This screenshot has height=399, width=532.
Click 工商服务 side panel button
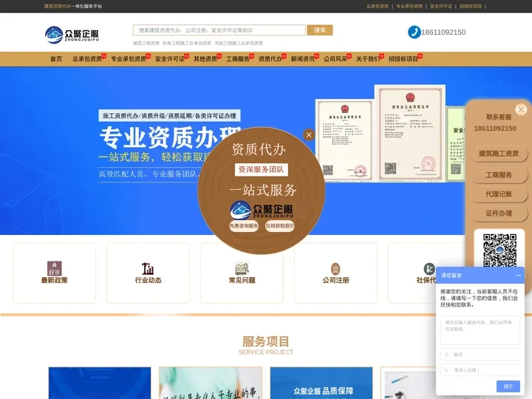pos(499,175)
